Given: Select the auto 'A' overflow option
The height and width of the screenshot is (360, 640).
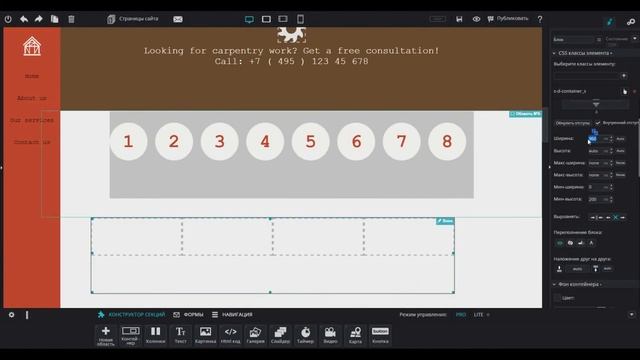Looking at the screenshot, I should point(591,243).
